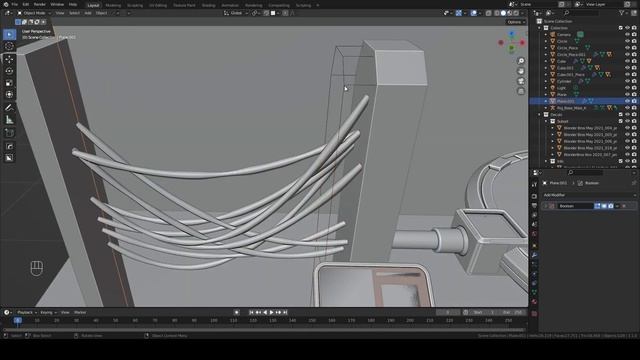Open the Output properties tab
Viewport: 640px width, 360px height.
pyautogui.click(x=534, y=206)
